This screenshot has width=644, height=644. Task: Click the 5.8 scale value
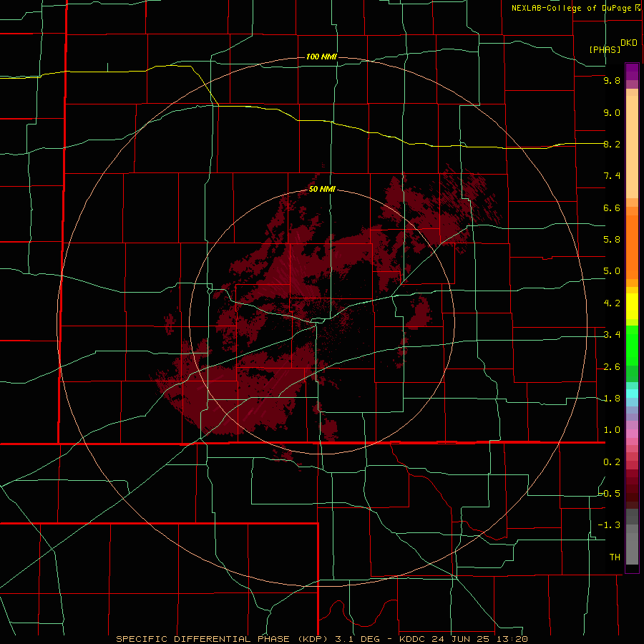click(612, 240)
